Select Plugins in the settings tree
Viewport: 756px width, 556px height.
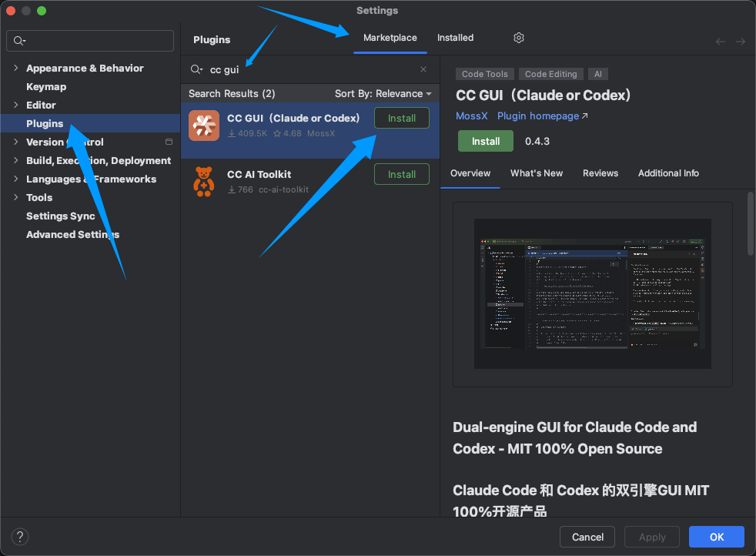click(x=90, y=123)
